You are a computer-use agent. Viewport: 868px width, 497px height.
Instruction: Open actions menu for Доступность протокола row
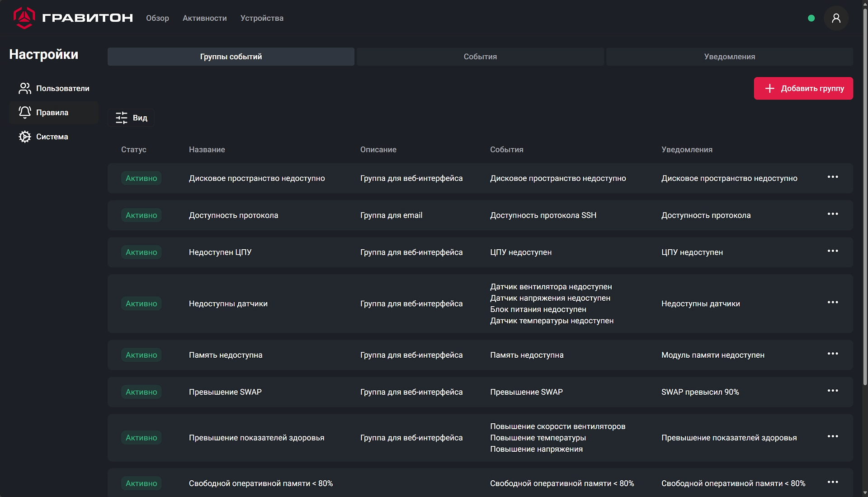(x=833, y=214)
